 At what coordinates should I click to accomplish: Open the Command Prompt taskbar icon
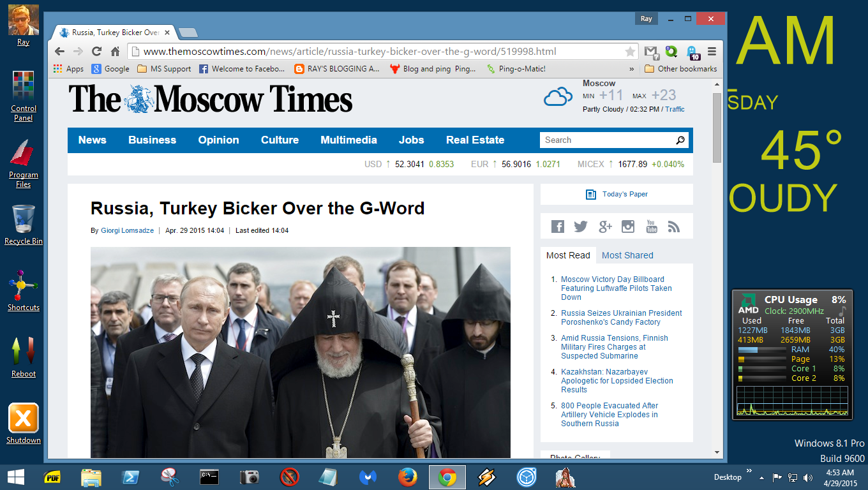[209, 477]
